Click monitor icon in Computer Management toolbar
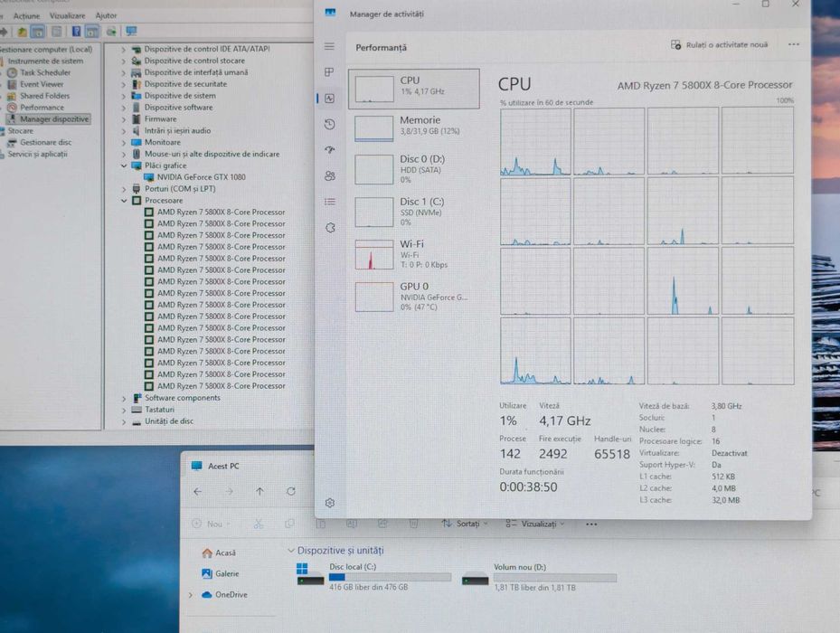The image size is (840, 633). point(131,32)
